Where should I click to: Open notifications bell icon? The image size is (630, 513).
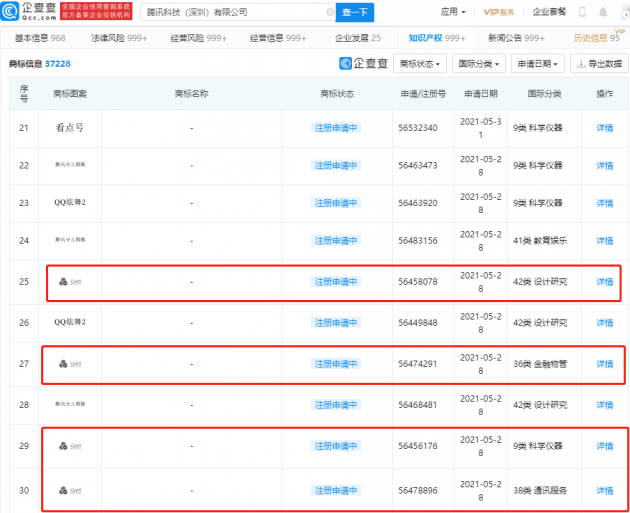pyautogui.click(x=603, y=12)
